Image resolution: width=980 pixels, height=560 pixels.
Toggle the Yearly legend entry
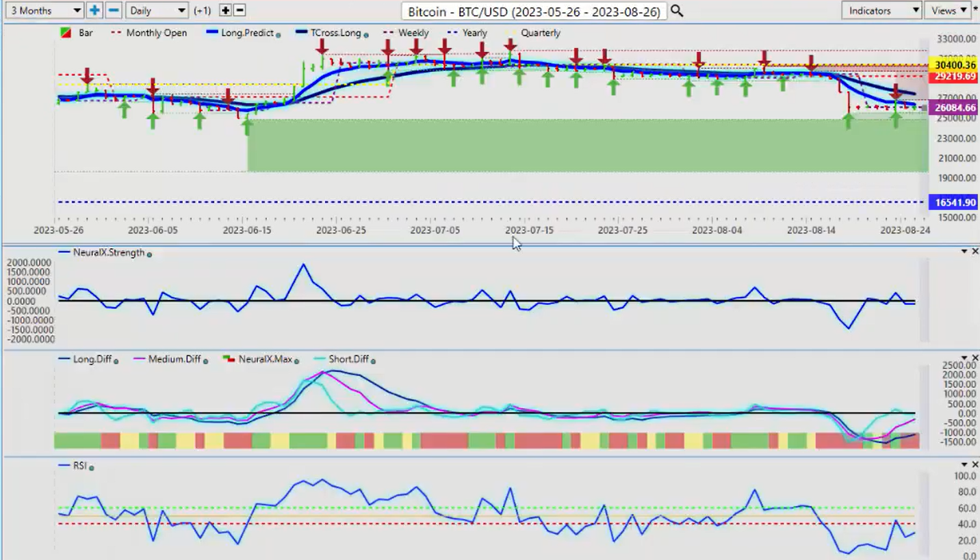tap(467, 33)
